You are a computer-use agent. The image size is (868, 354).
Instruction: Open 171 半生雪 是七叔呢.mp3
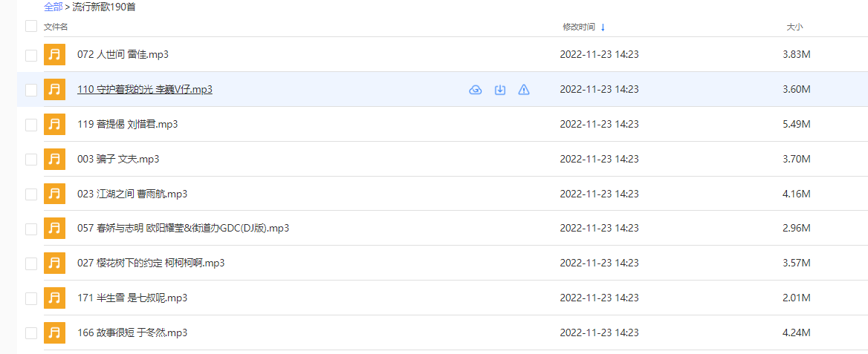[x=132, y=298]
